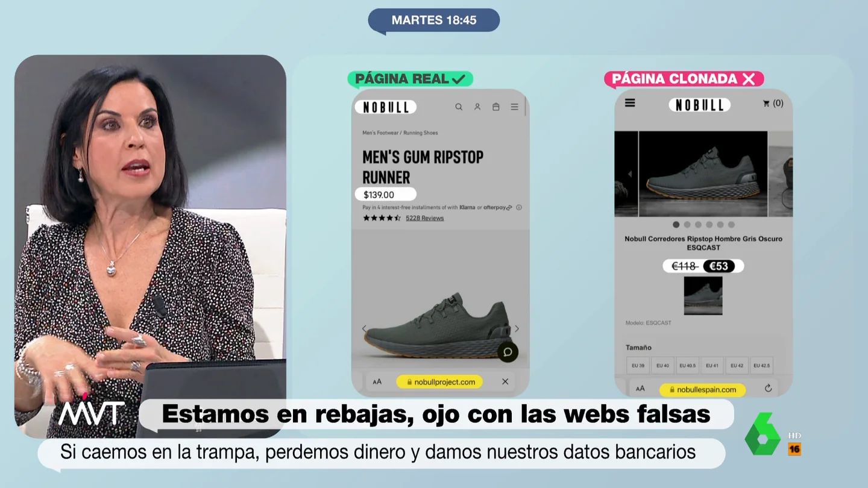Show next shoe image on real page

(x=517, y=328)
